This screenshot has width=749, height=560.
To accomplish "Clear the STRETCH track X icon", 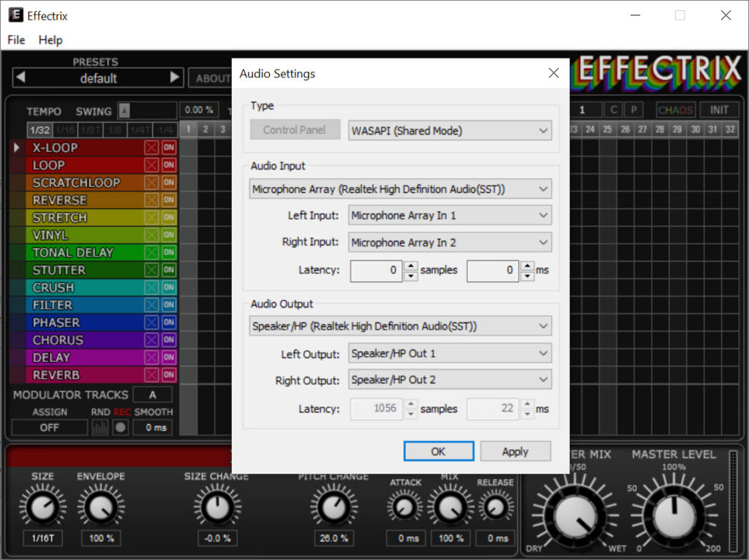I will tap(151, 218).
